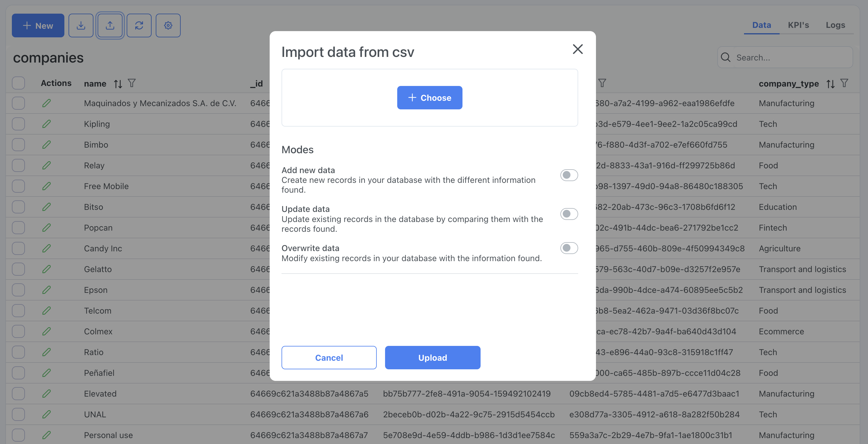Open the Logs tab
The image size is (868, 444).
click(x=835, y=25)
